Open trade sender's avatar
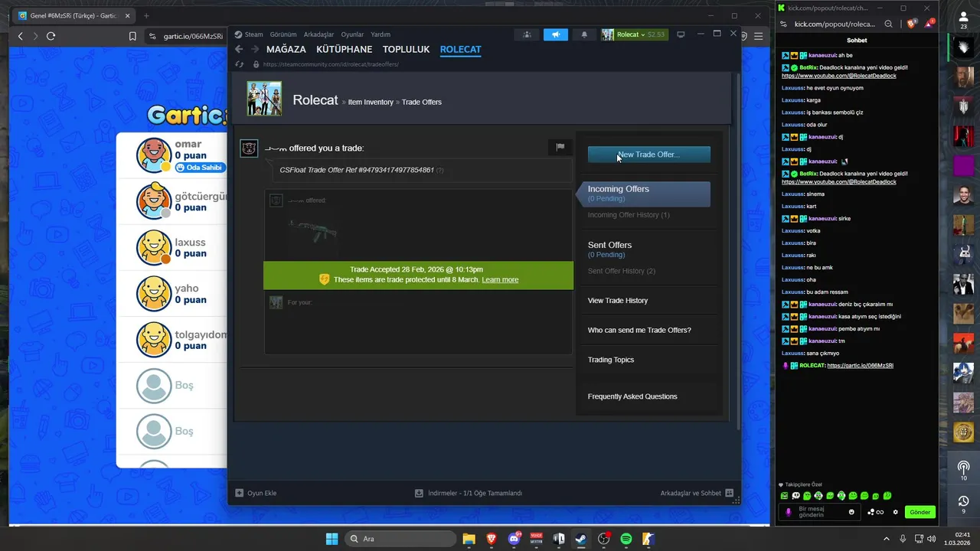The height and width of the screenshot is (551, 980). (x=249, y=148)
